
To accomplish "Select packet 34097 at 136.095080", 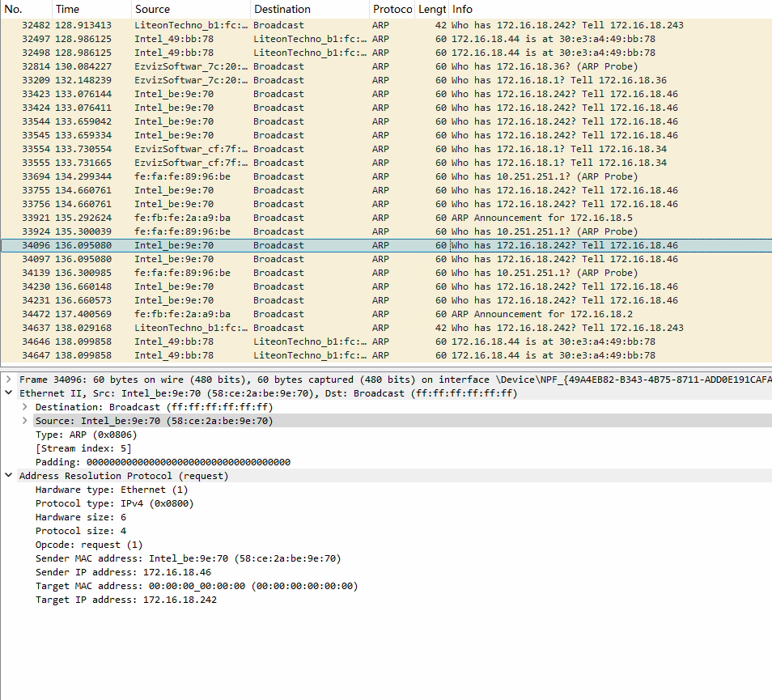I will pyautogui.click(x=386, y=260).
